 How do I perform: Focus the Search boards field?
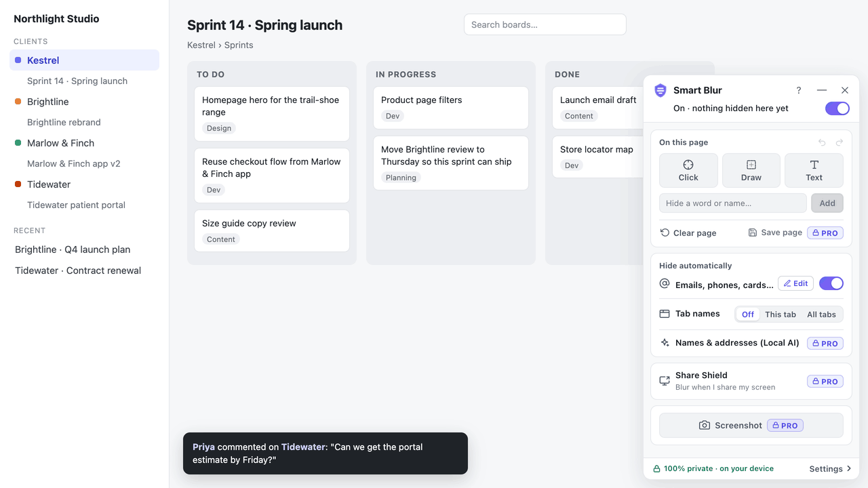[x=545, y=24]
